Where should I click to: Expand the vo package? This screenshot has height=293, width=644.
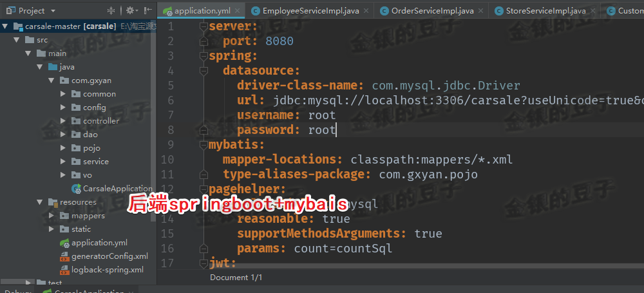63,175
